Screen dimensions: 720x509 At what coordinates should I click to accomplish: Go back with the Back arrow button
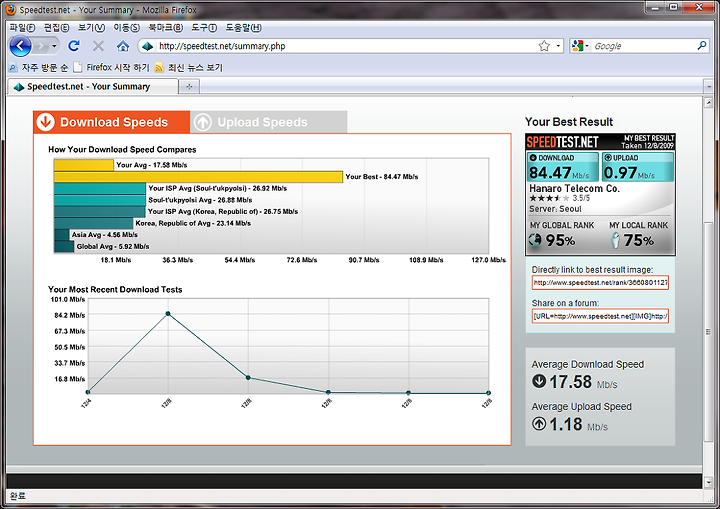[x=21, y=46]
